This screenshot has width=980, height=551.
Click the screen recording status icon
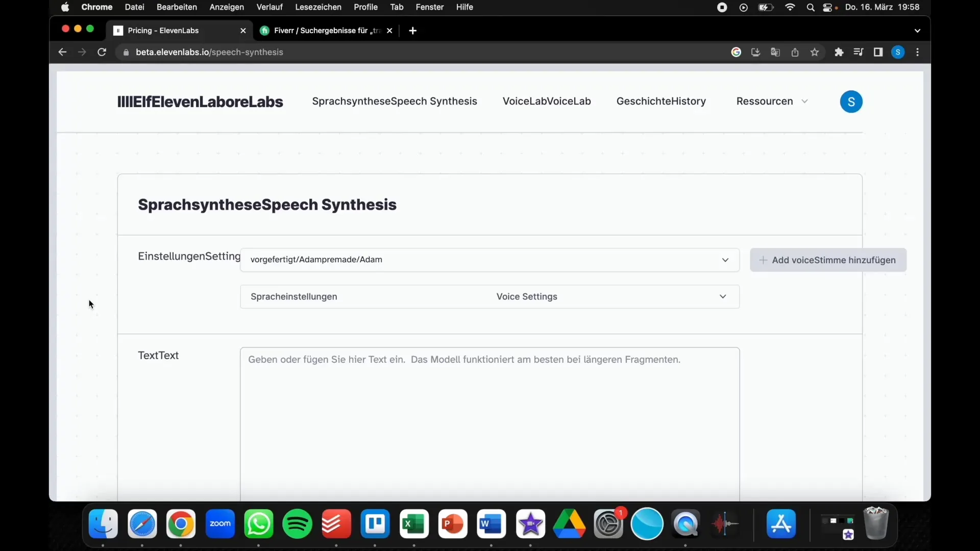(722, 7)
